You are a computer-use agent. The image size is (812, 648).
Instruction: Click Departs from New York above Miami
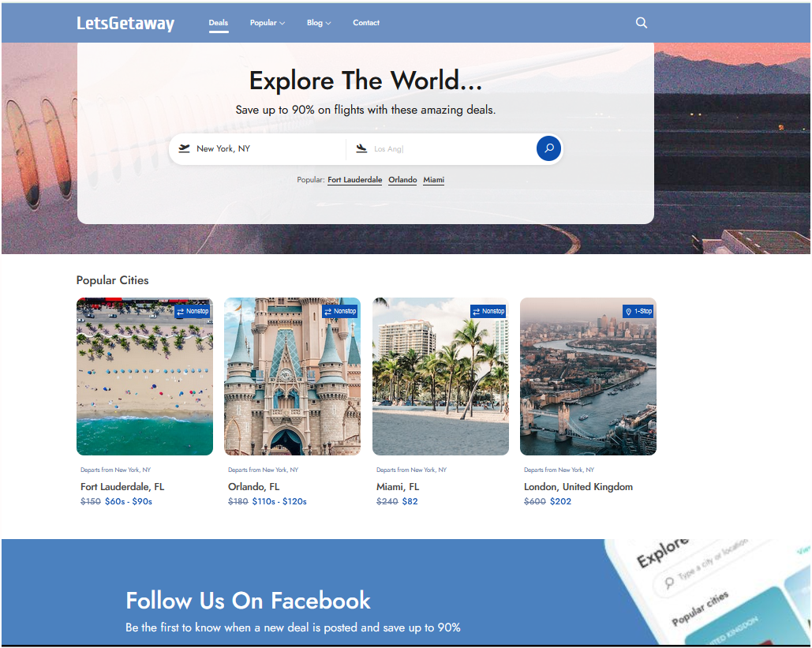pos(411,470)
